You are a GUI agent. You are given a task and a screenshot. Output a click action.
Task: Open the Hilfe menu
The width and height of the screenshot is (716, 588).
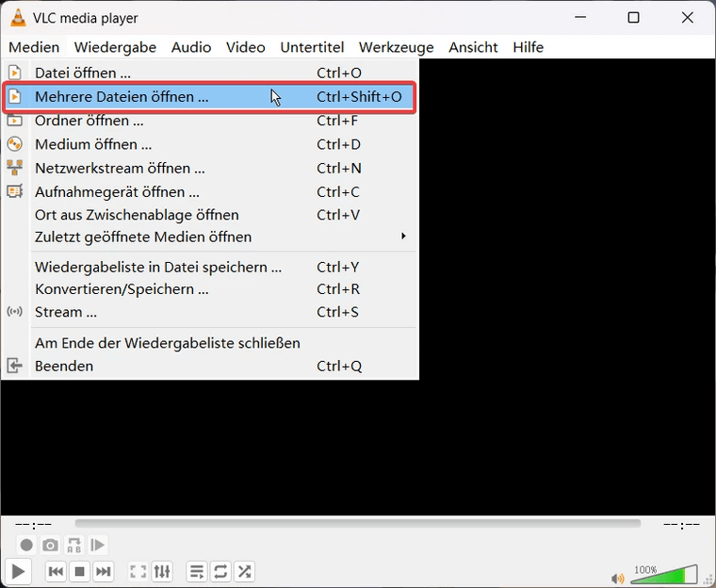[x=528, y=47]
